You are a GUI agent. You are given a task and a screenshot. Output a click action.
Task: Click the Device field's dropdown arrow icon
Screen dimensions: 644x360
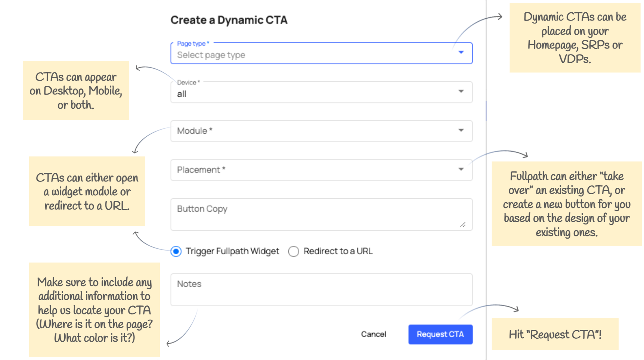pyautogui.click(x=461, y=91)
